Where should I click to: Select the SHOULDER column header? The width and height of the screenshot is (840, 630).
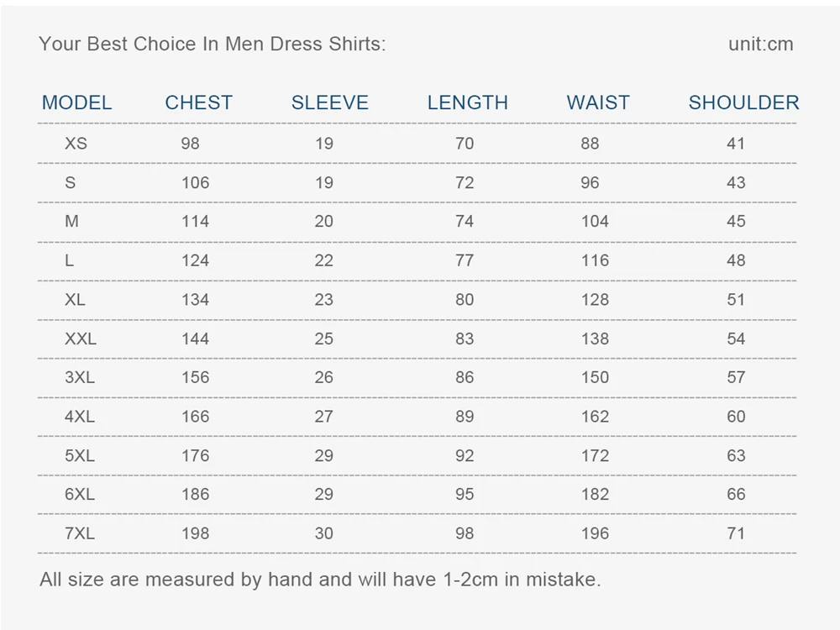[743, 102]
